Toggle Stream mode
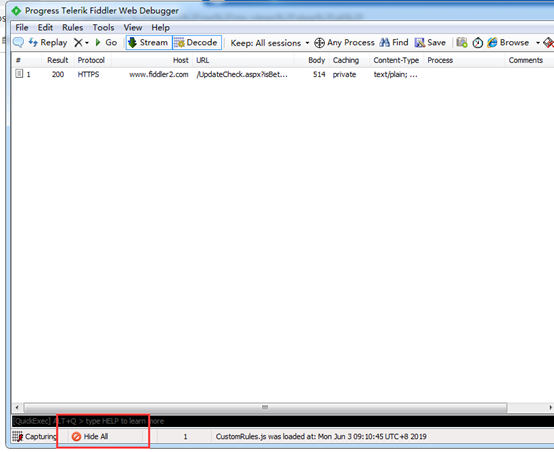 149,43
